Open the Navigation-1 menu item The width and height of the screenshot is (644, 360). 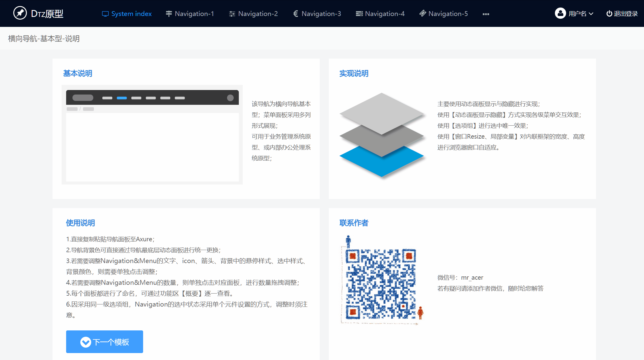190,14
